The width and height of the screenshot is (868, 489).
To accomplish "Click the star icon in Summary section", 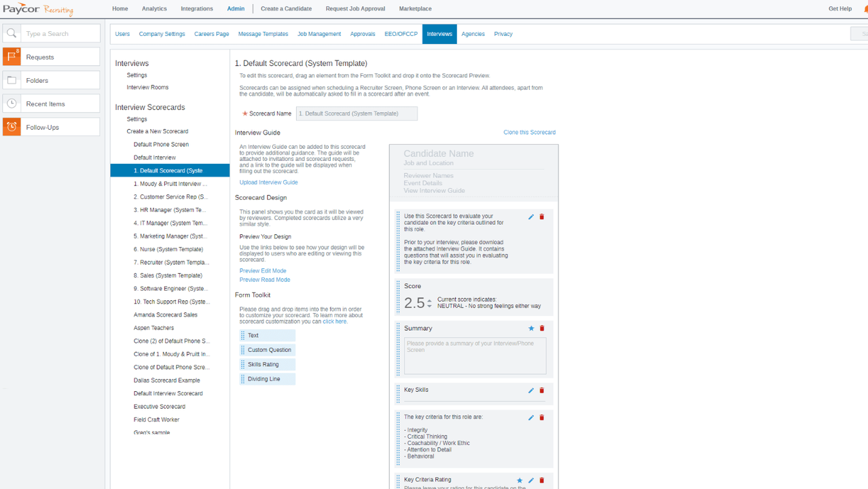I will [531, 329].
